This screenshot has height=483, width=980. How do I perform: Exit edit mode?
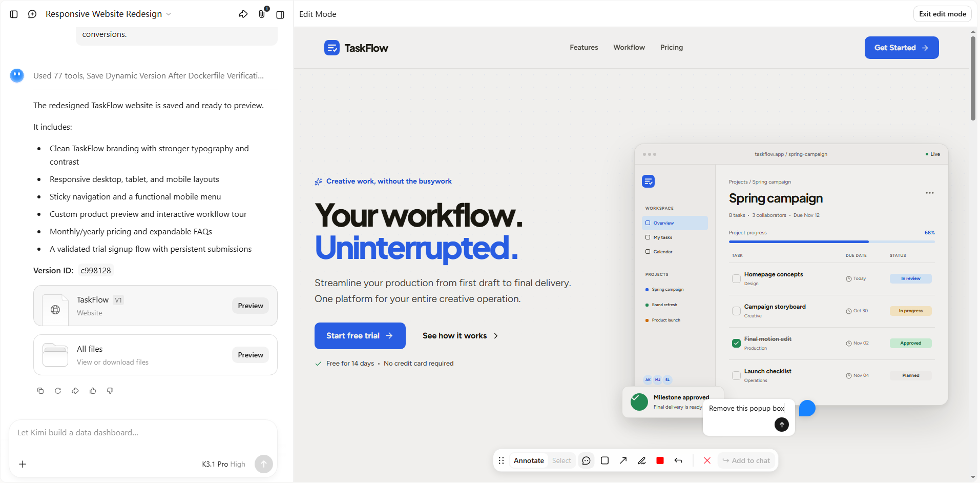coord(942,14)
